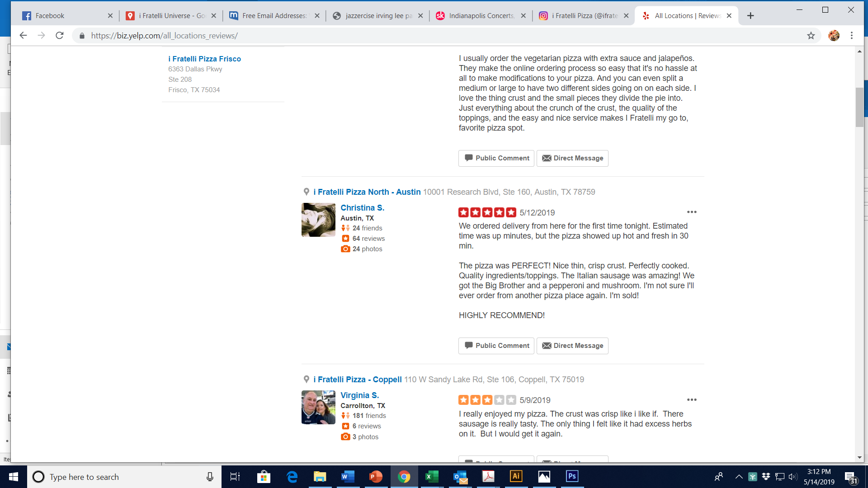This screenshot has width=868, height=488.
Task: Open Photoshop from the taskbar
Action: [572, 476]
